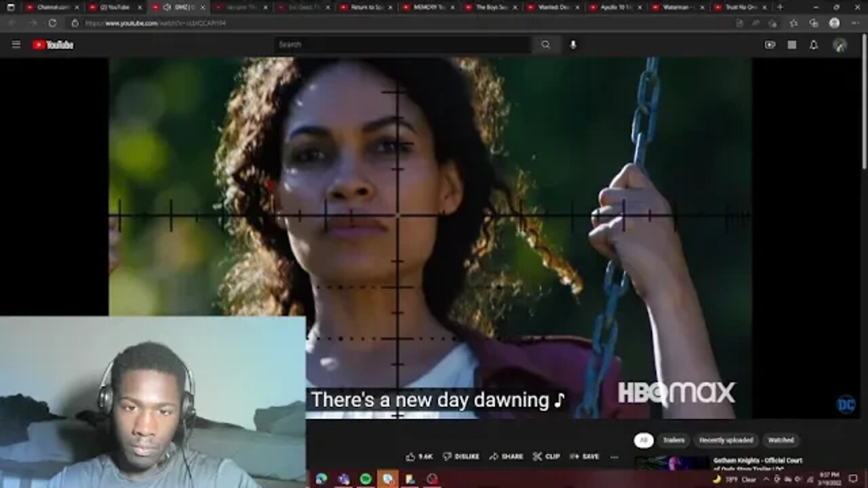Open the YouTube account avatar menu
The width and height of the screenshot is (868, 488).
(840, 45)
